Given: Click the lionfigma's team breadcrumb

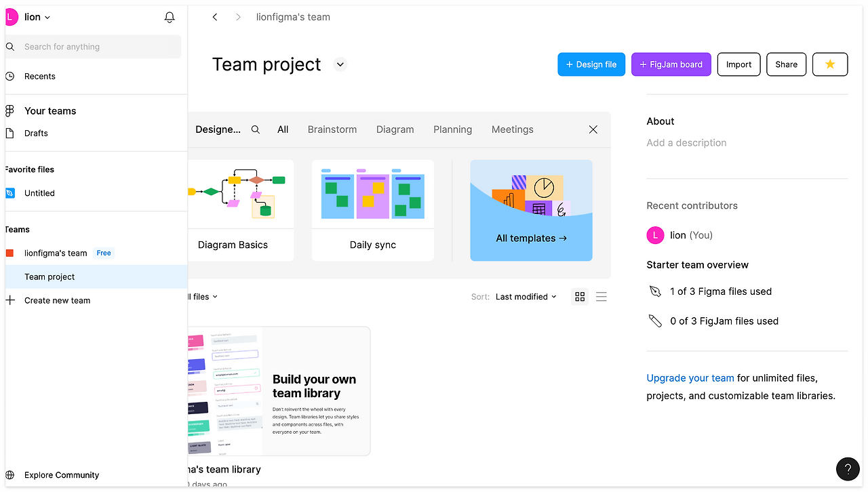Looking at the screenshot, I should (293, 17).
